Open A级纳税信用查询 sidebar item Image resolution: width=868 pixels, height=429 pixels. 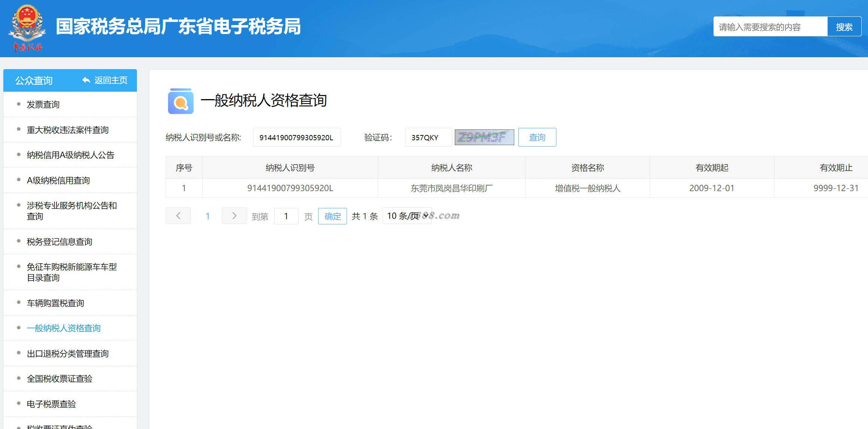(58, 180)
